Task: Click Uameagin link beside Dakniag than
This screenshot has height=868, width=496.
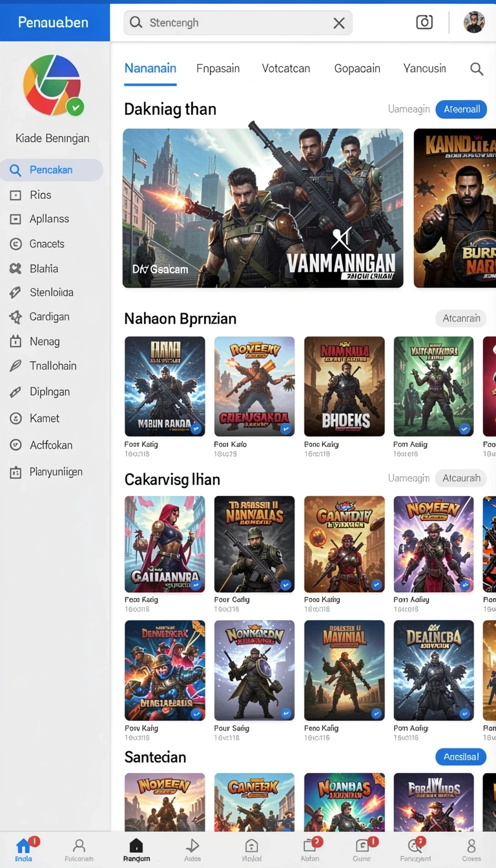Action: coord(409,109)
